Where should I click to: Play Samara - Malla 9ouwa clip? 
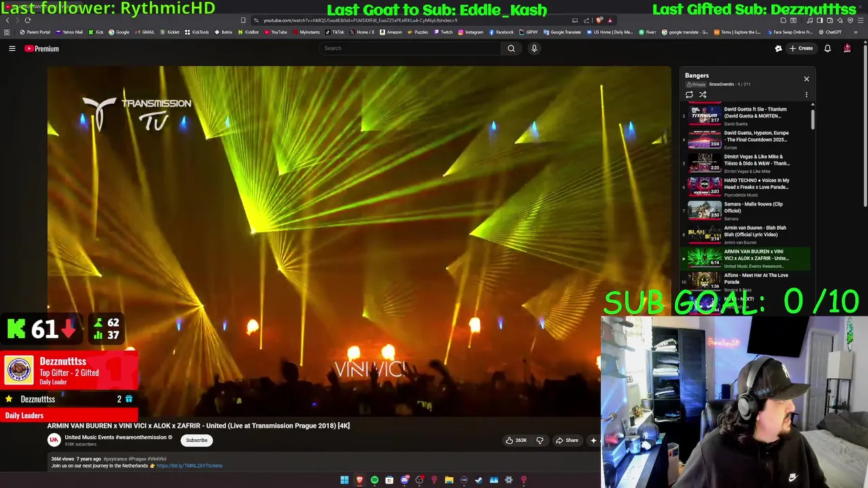point(746,211)
